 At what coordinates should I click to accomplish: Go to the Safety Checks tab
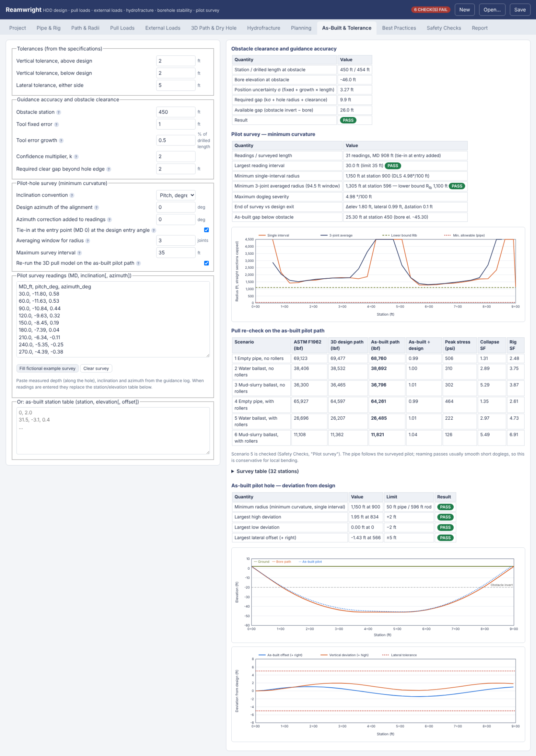(444, 28)
